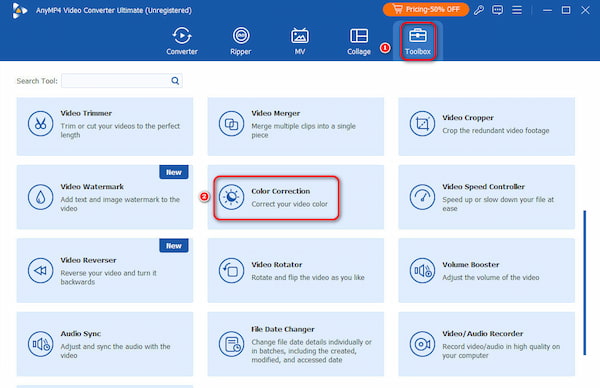Click the Video Speed Controller gauge icon
Screen dimensions: 600x388
[x=422, y=197]
